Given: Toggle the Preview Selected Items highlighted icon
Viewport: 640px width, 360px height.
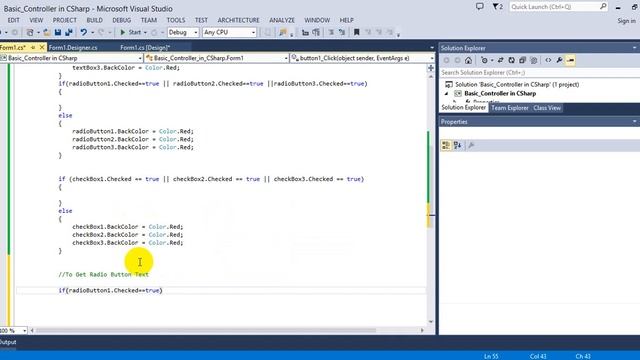Looking at the screenshot, I should [570, 60].
